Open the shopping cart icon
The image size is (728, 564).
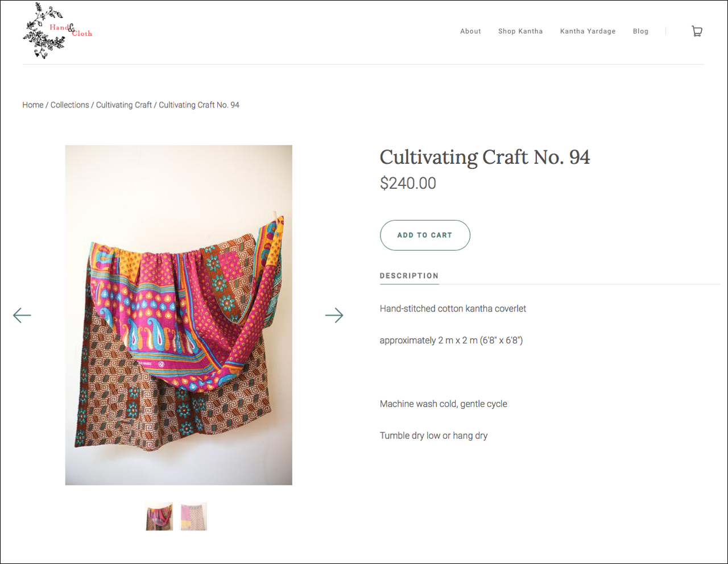tap(697, 31)
